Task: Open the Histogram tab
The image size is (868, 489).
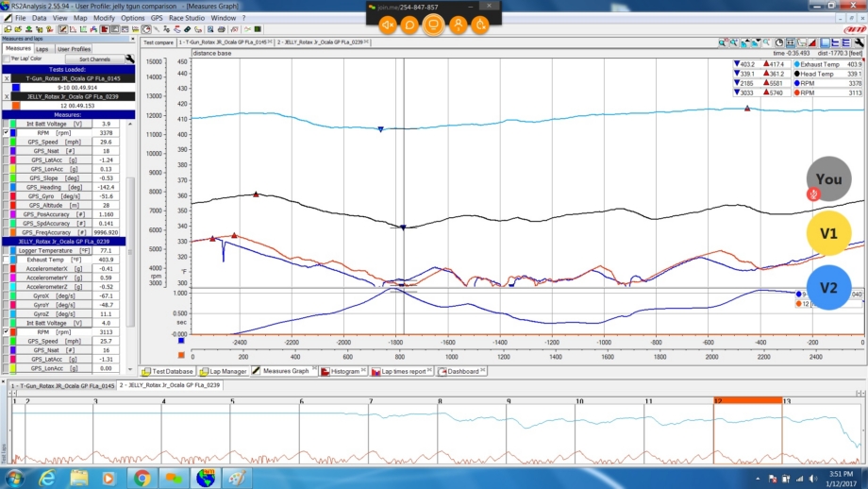Action: (x=343, y=371)
